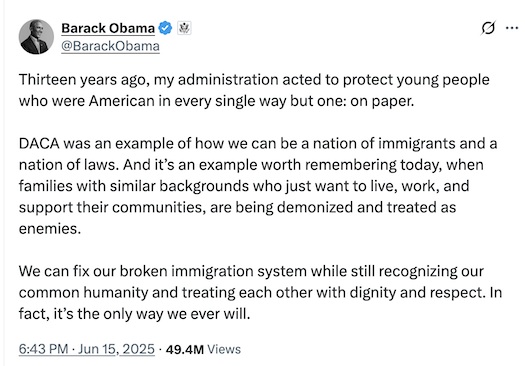Click the 49.4M view count number
The width and height of the screenshot is (525, 366).
[x=184, y=349]
